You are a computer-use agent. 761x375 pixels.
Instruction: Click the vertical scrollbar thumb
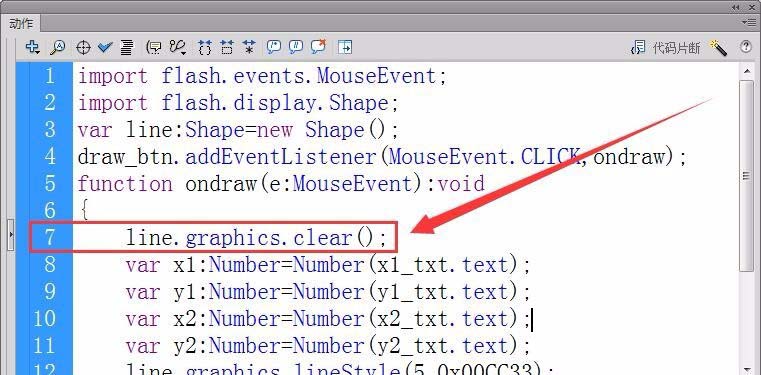pos(746,176)
